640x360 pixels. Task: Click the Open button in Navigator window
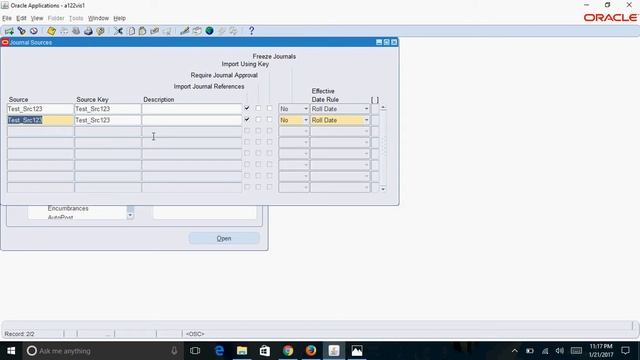224,238
